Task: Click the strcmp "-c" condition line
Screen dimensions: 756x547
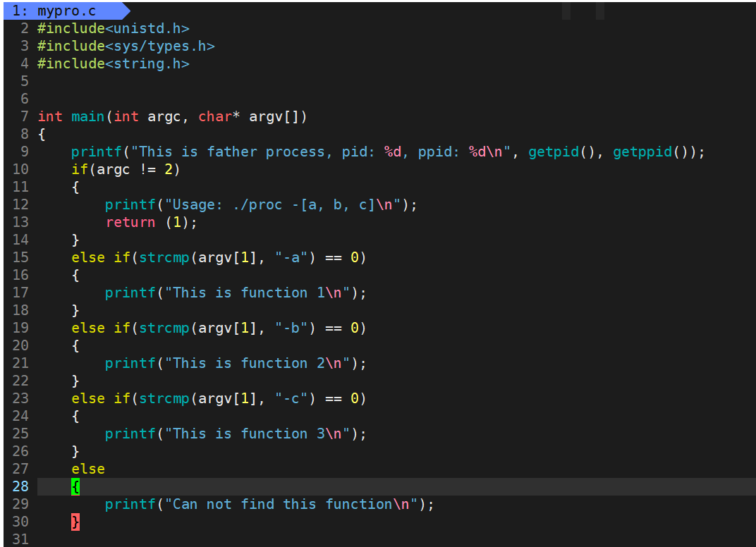Action: click(x=219, y=398)
